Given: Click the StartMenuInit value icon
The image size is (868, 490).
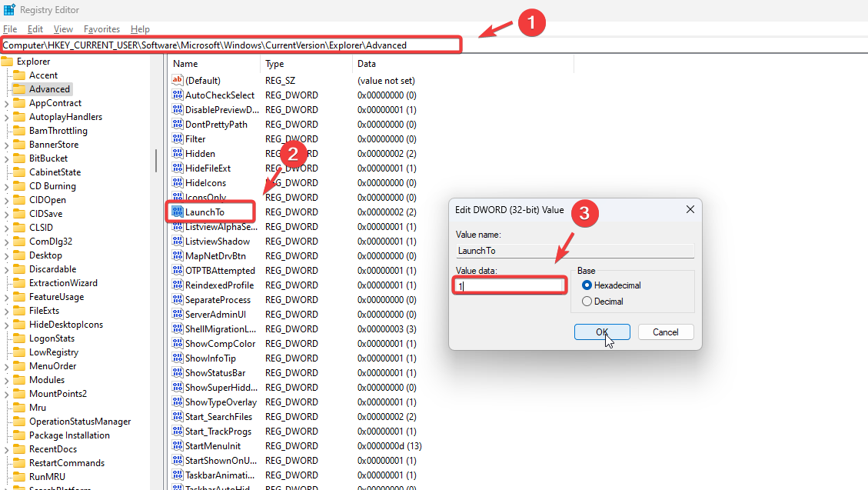Looking at the screenshot, I should point(177,445).
